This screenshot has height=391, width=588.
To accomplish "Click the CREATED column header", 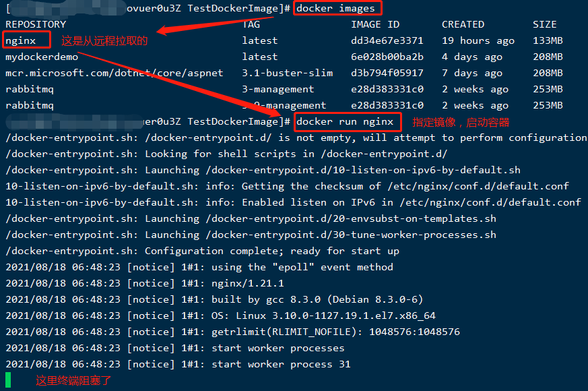I will pyautogui.click(x=463, y=24).
